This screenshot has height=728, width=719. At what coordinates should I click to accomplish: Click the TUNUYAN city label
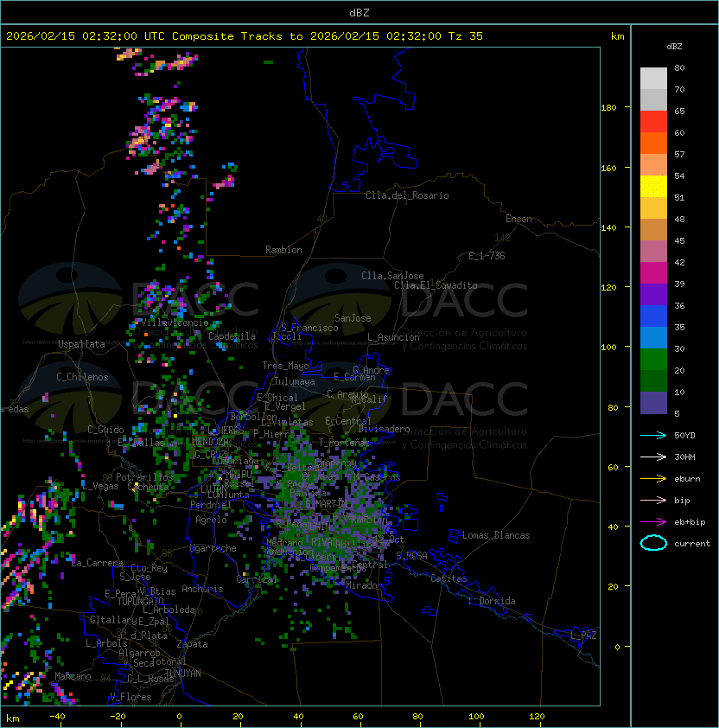[182, 674]
